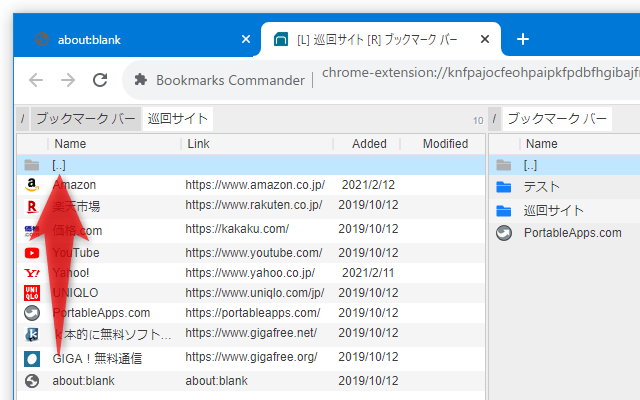Screen dimensions: 640x400
Task: Click parent folder icon in right panel
Action: point(504,165)
